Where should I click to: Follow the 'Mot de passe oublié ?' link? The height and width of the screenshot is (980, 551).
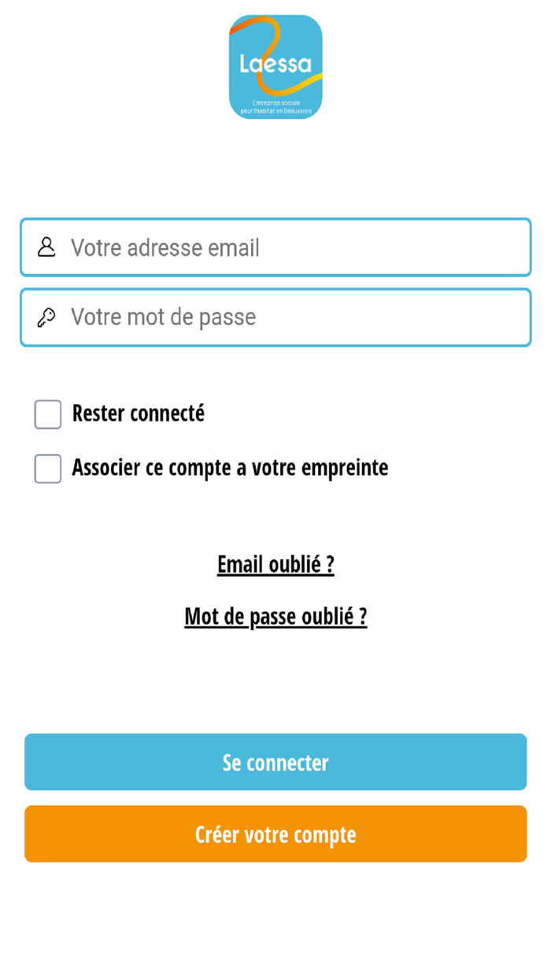tap(275, 616)
